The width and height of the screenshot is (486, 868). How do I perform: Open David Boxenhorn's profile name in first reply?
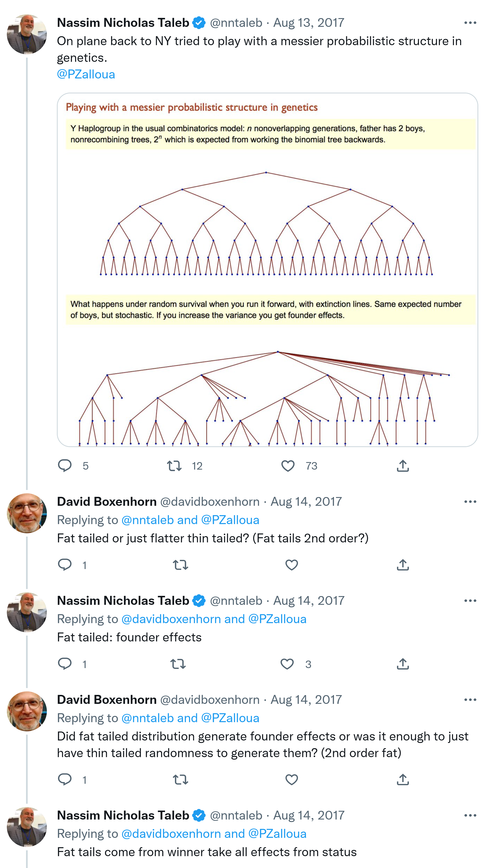click(x=107, y=502)
